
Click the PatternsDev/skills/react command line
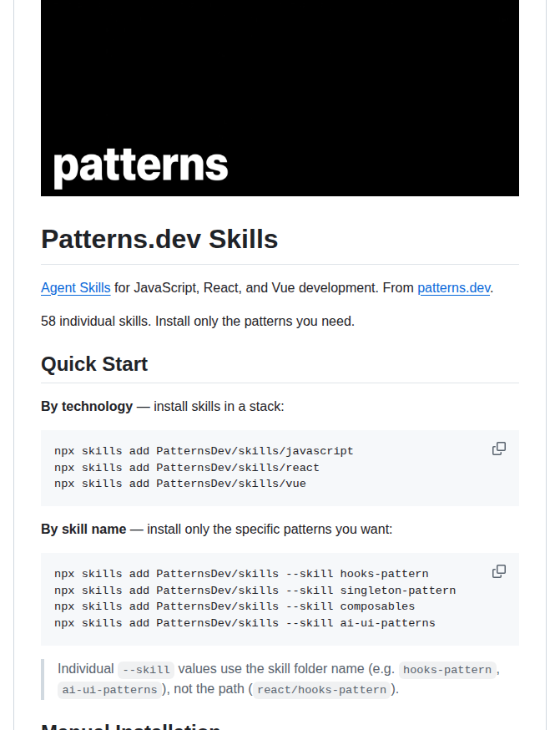187,468
